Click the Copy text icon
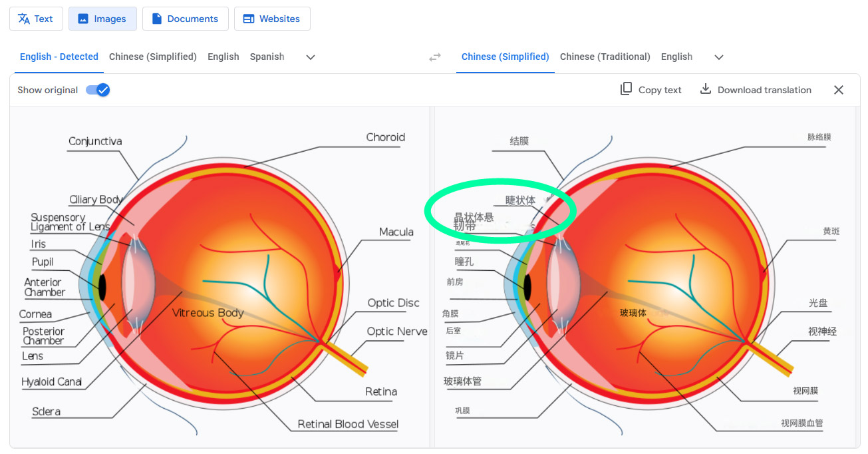Image resolution: width=868 pixels, height=454 pixels. pyautogui.click(x=626, y=89)
